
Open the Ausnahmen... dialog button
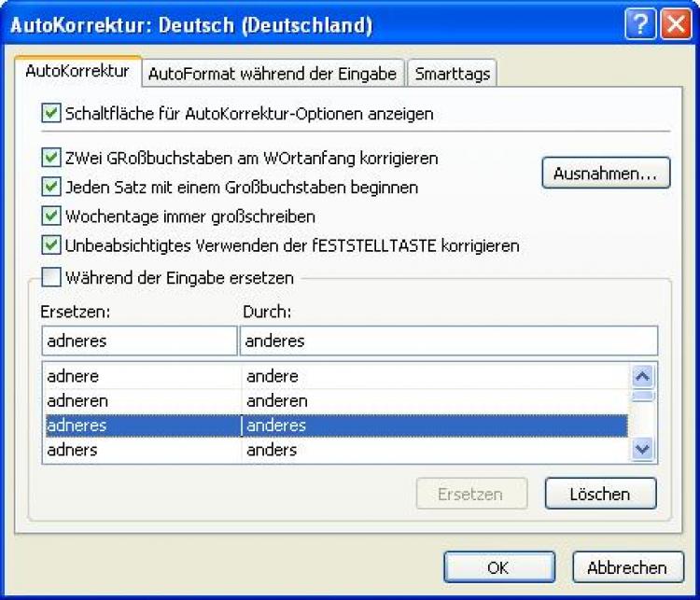click(606, 174)
